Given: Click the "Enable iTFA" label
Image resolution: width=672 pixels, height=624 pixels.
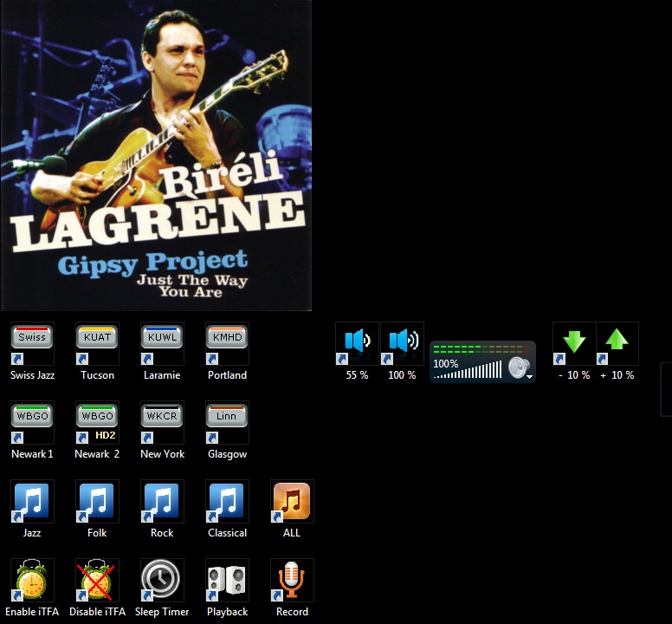Looking at the screenshot, I should pos(32,612).
